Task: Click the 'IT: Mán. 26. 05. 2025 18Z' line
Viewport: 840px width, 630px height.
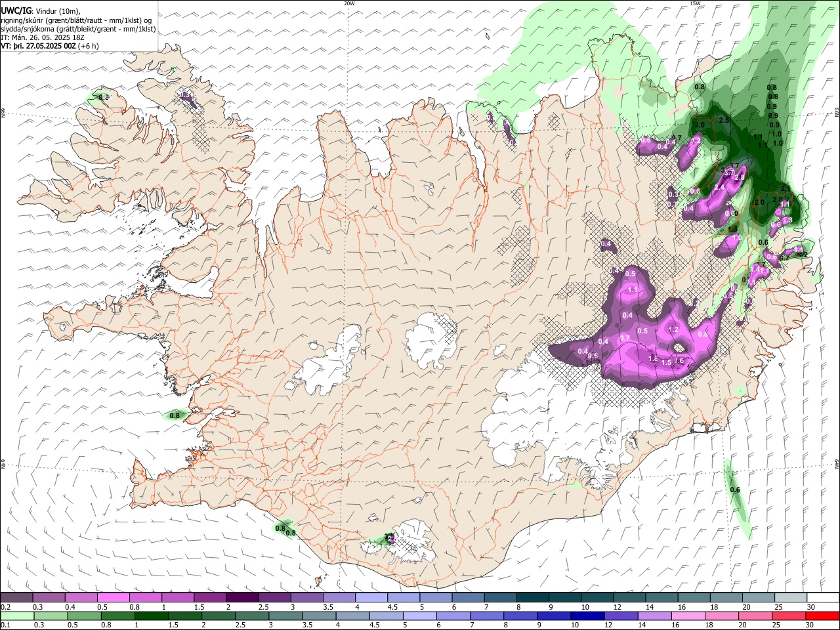Action: 43,37
